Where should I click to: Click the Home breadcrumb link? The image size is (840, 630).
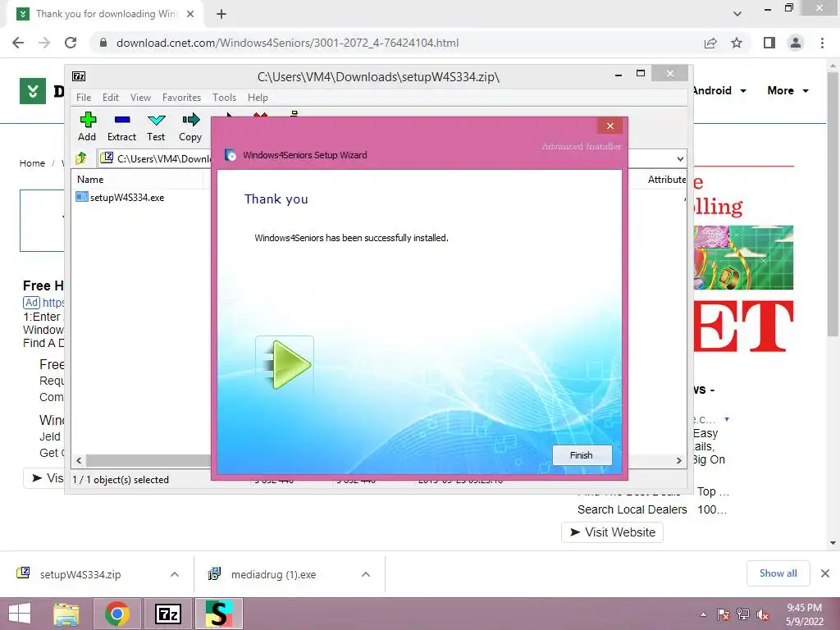32,163
